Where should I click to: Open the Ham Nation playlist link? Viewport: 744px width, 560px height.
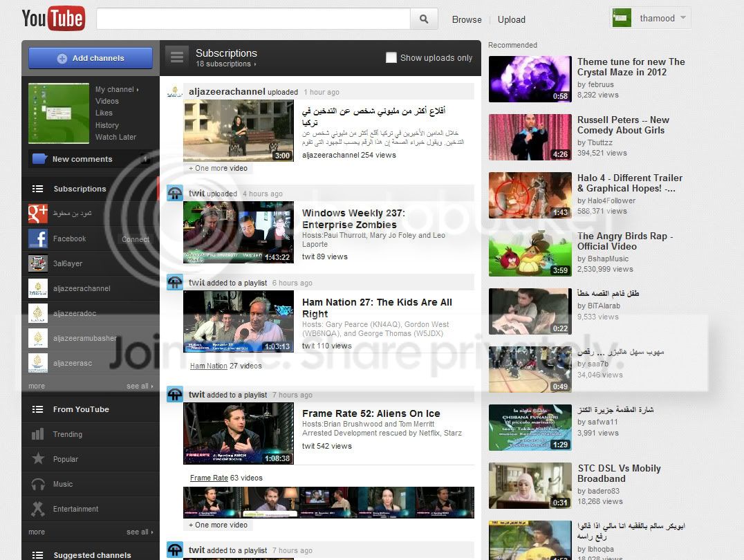tap(208, 366)
